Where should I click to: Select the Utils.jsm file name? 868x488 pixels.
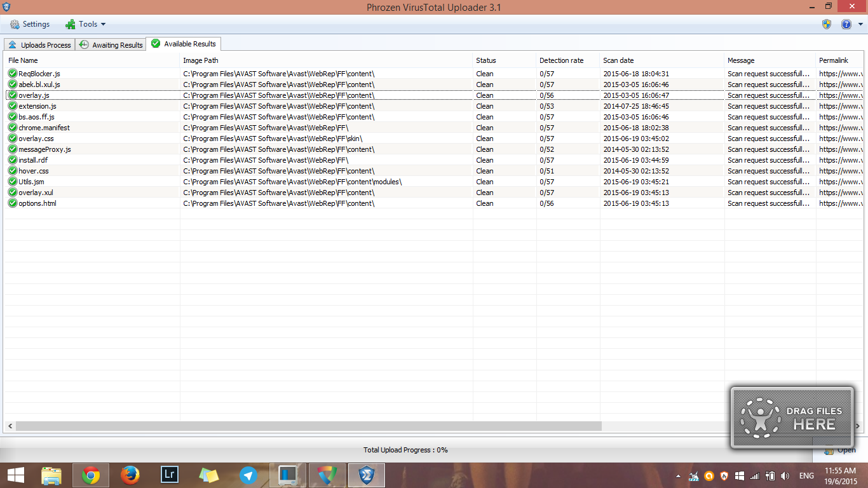coord(31,182)
